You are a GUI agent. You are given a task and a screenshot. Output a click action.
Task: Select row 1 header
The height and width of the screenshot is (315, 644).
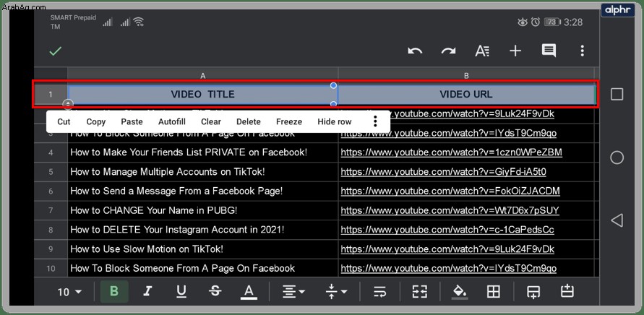(51, 95)
